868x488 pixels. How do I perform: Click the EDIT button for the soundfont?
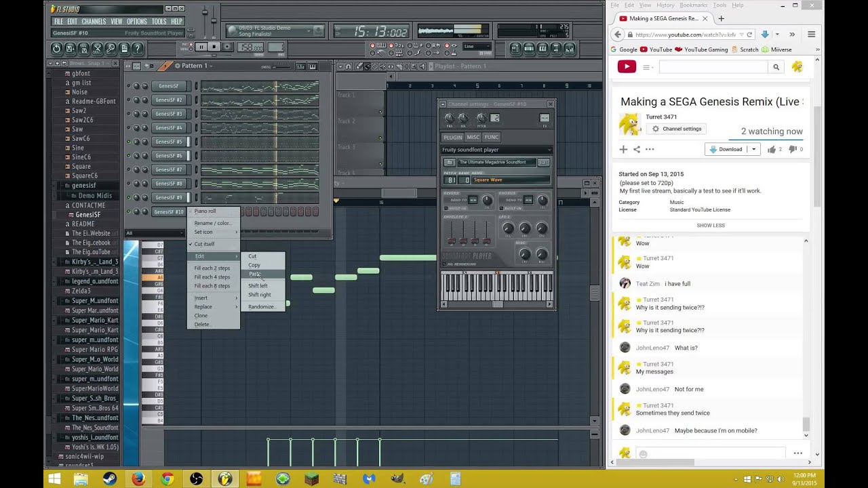coord(544,162)
